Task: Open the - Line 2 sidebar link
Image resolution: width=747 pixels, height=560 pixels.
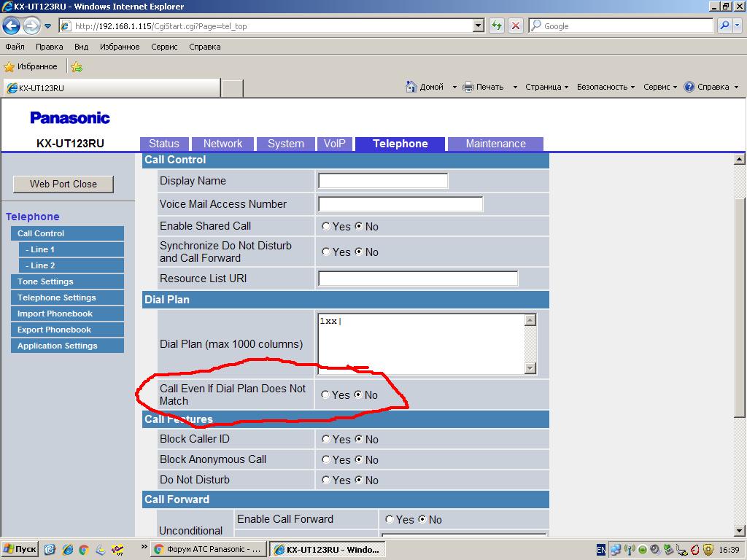Action: click(x=71, y=265)
